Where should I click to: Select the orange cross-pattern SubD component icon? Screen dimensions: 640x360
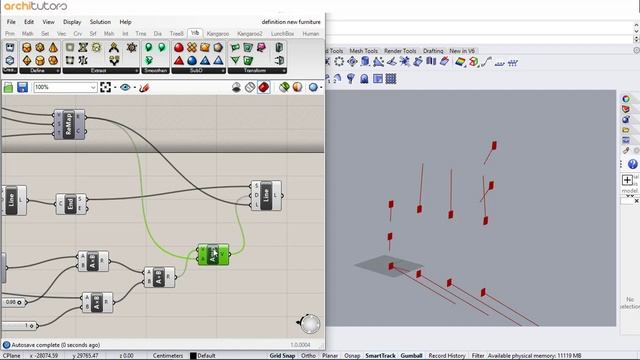(x=192, y=47)
